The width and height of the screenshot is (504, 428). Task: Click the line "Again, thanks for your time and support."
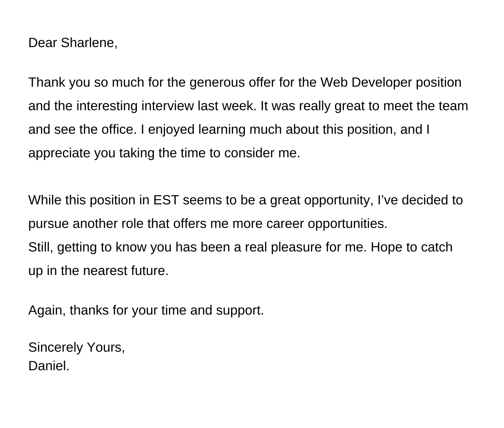[146, 310]
